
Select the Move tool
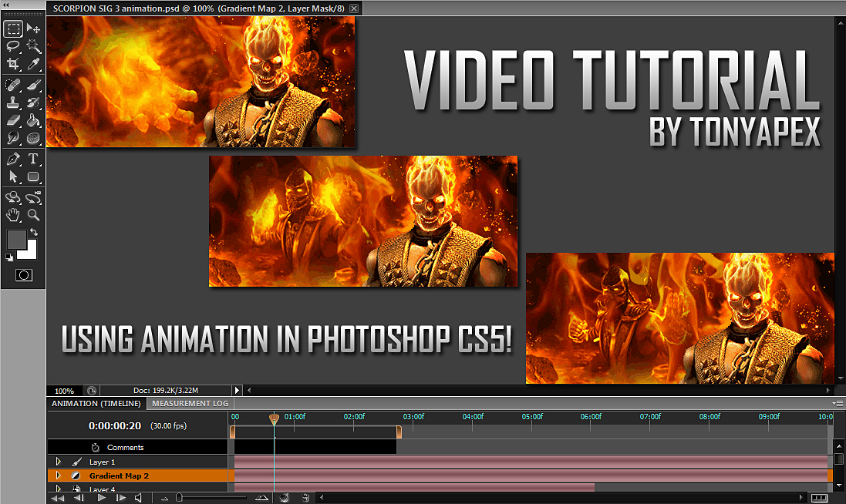[33, 29]
